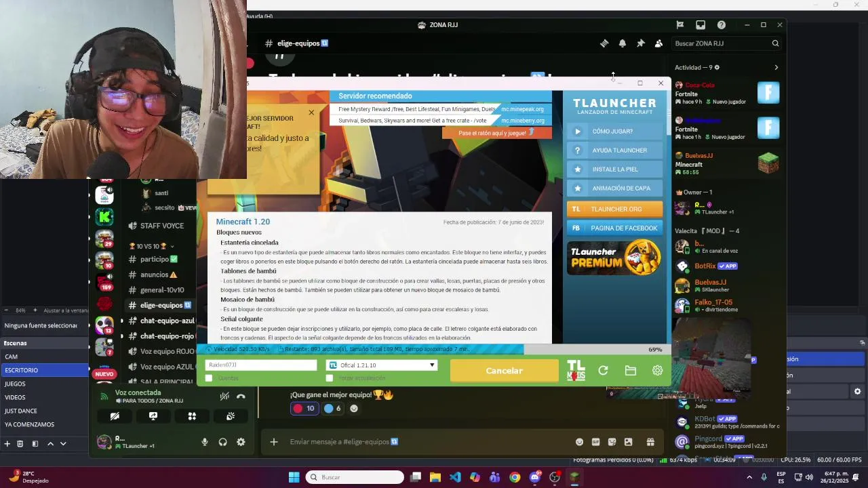Toggle Discord noise suppression icon

point(224,396)
